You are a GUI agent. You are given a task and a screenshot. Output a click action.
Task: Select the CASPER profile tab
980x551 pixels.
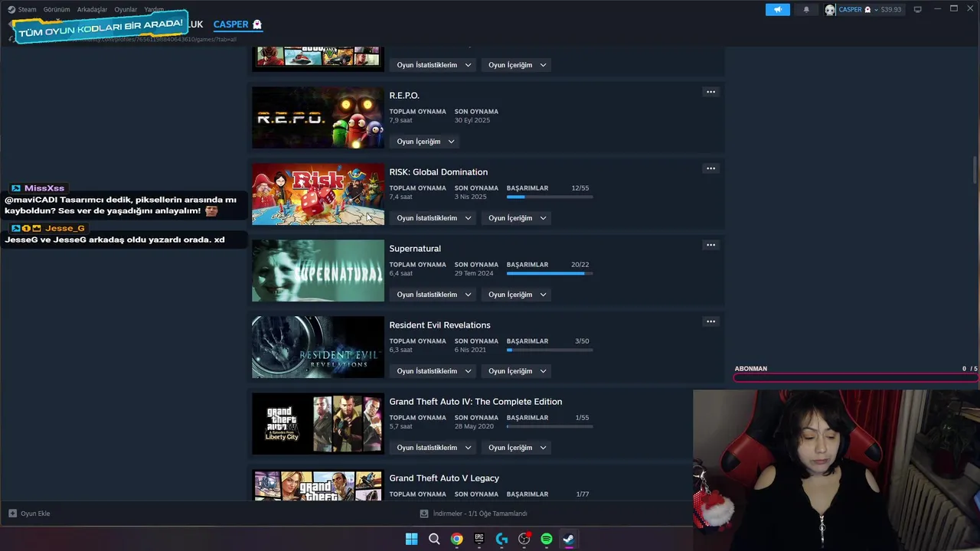pyautogui.click(x=237, y=24)
